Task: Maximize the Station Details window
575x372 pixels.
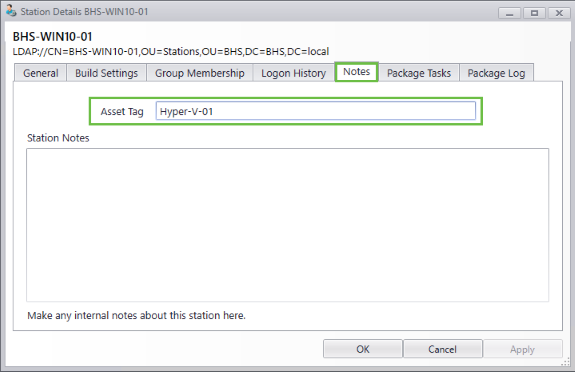Action: tap(534, 13)
